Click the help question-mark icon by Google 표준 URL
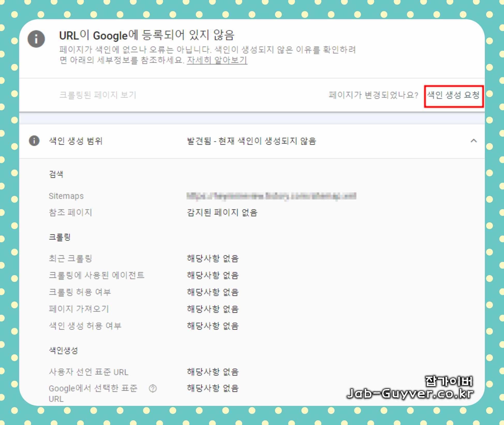This screenshot has height=425, width=504. pyautogui.click(x=153, y=388)
